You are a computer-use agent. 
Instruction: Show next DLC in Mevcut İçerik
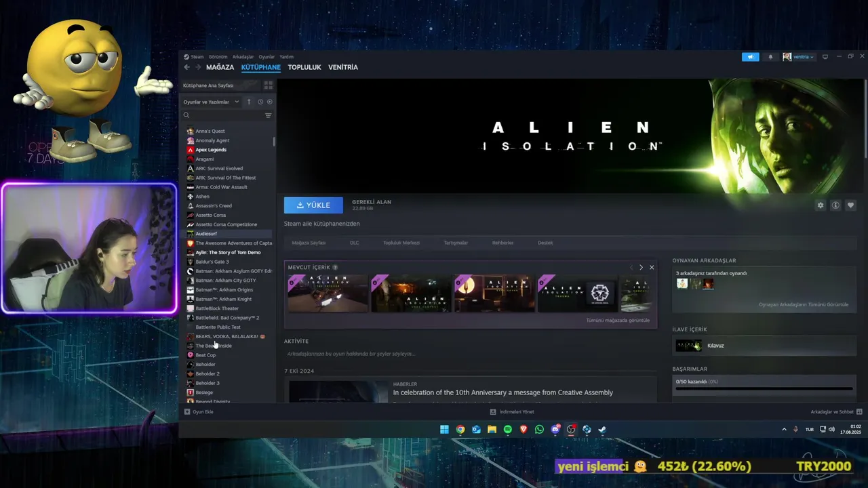point(641,267)
